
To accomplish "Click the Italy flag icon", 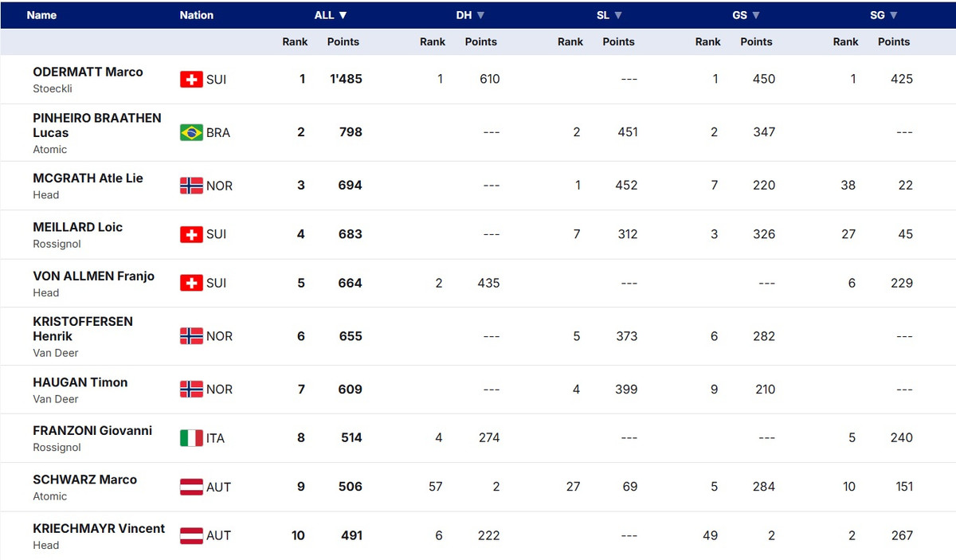I will click(191, 437).
